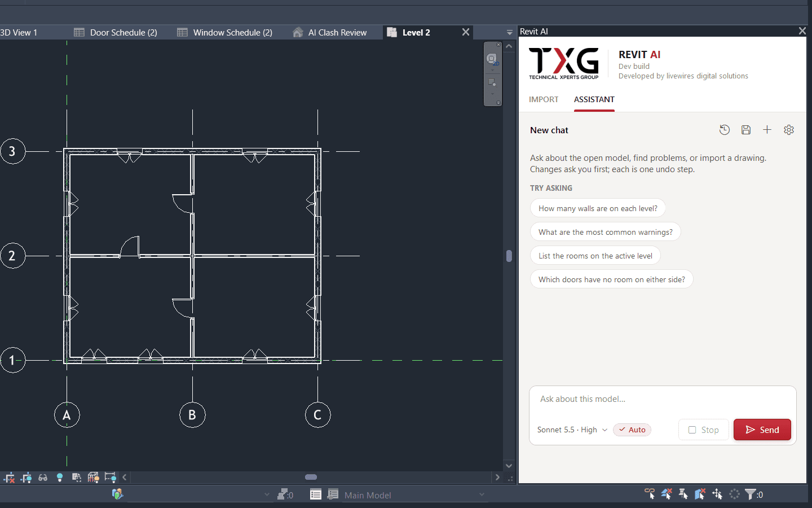
Task: Toggle the Select Pinned Elements icon
Action: pyautogui.click(x=683, y=494)
